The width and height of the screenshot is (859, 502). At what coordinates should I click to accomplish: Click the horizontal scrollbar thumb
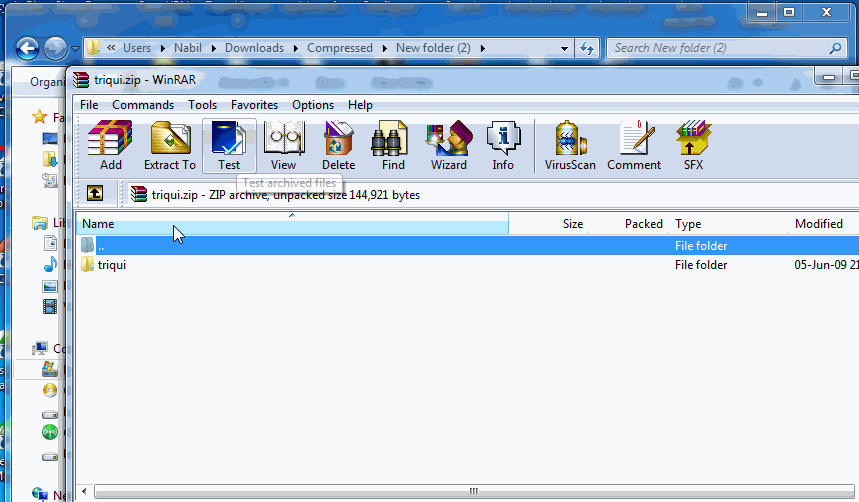tap(474, 491)
